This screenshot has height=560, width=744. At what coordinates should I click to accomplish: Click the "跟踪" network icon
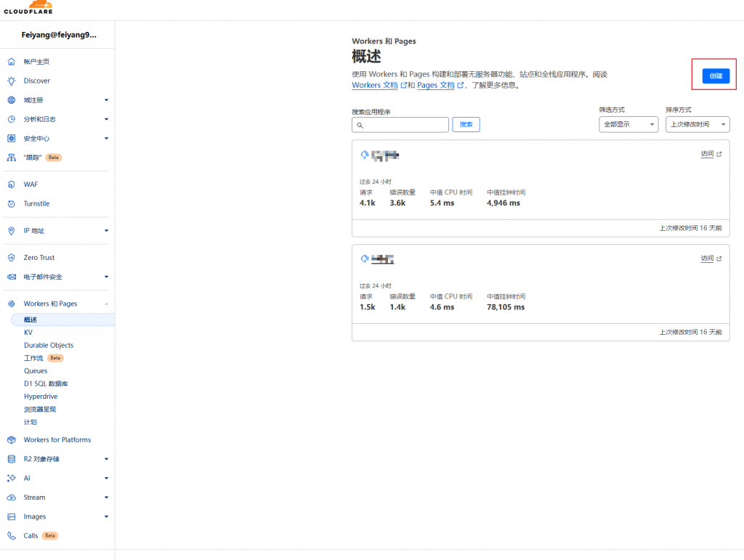pos(12,158)
